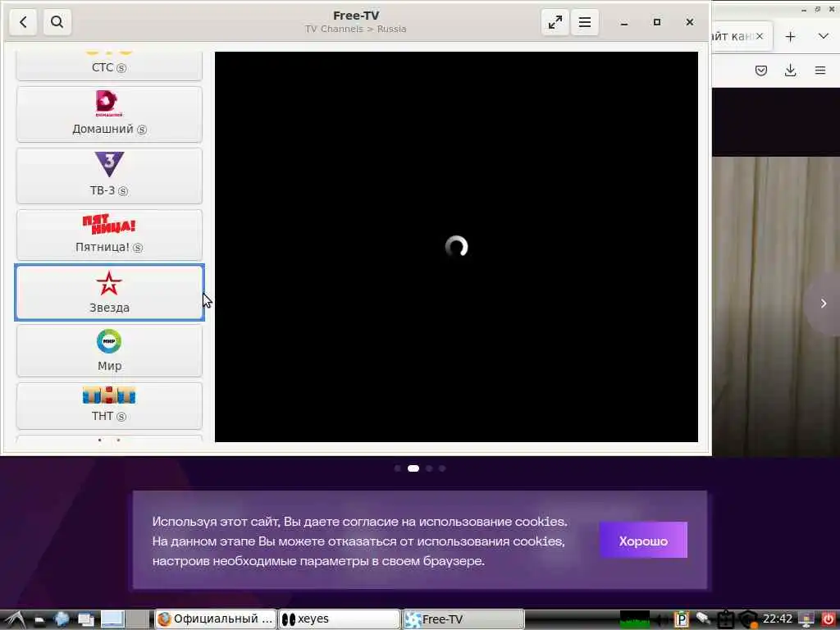840x630 pixels.
Task: Select the first carousel dot indicator
Action: click(398, 468)
